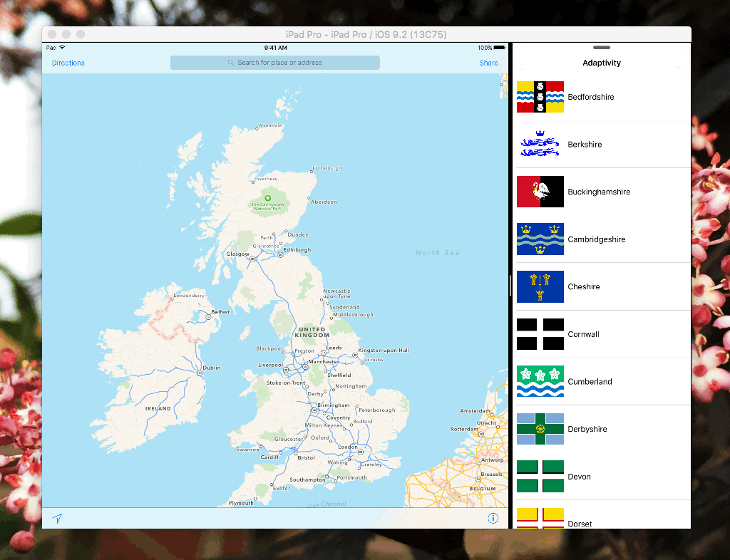Select the Bedfordshire row label

pyautogui.click(x=591, y=97)
